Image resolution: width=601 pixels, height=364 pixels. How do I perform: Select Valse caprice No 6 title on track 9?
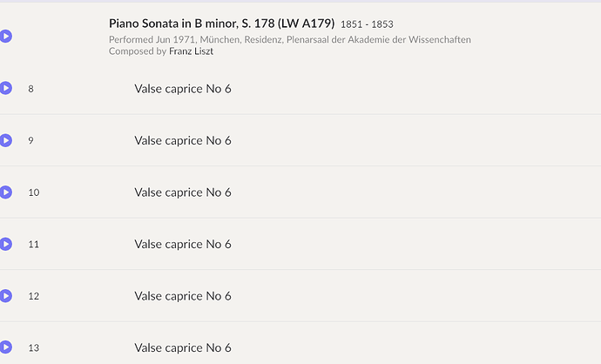(183, 141)
